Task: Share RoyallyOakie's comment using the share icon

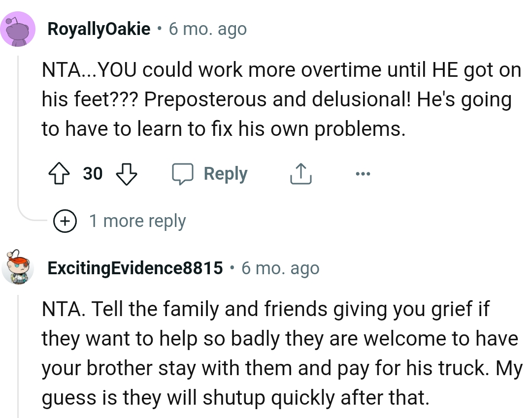Action: pyautogui.click(x=300, y=173)
